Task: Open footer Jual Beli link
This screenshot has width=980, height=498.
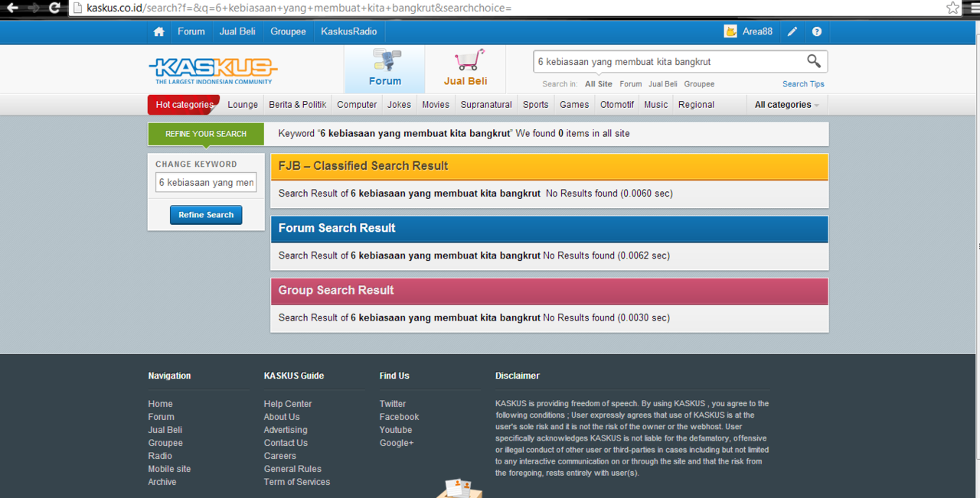Action: [165, 430]
